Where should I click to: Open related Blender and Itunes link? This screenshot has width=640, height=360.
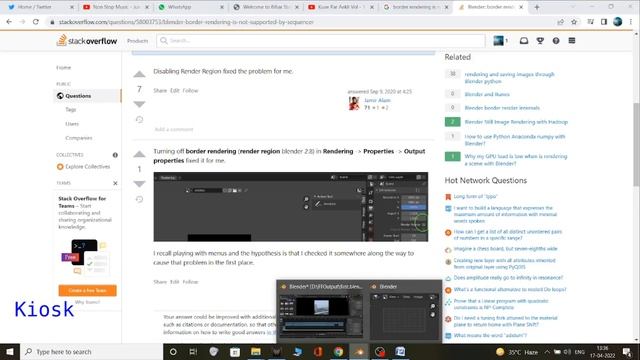click(487, 94)
